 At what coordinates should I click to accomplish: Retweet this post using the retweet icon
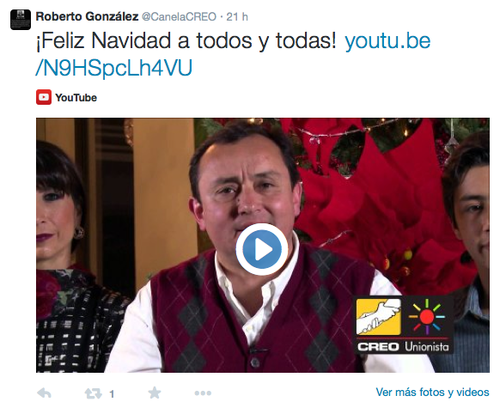[93, 394]
